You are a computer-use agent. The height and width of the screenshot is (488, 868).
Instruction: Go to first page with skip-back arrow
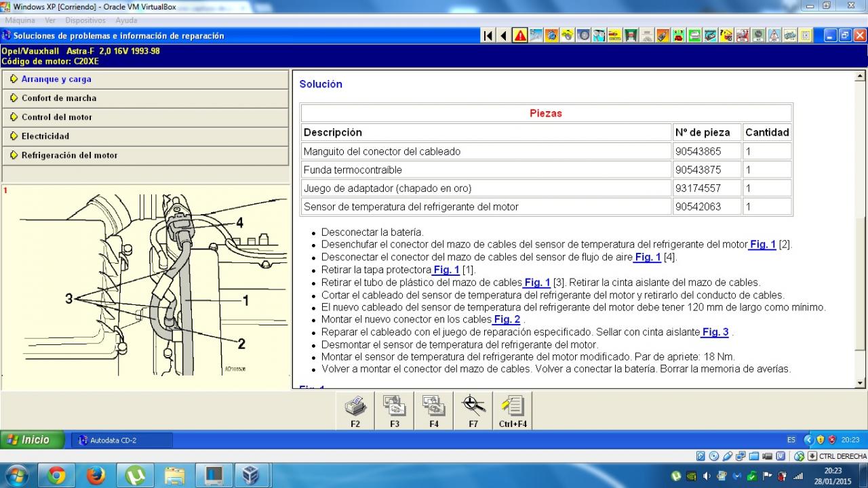pyautogui.click(x=488, y=36)
